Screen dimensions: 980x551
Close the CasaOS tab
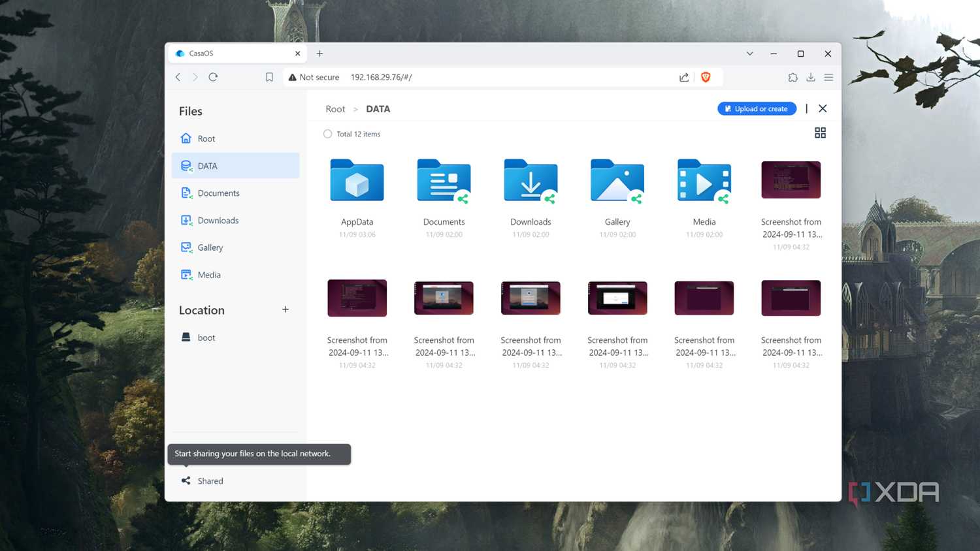pyautogui.click(x=298, y=54)
